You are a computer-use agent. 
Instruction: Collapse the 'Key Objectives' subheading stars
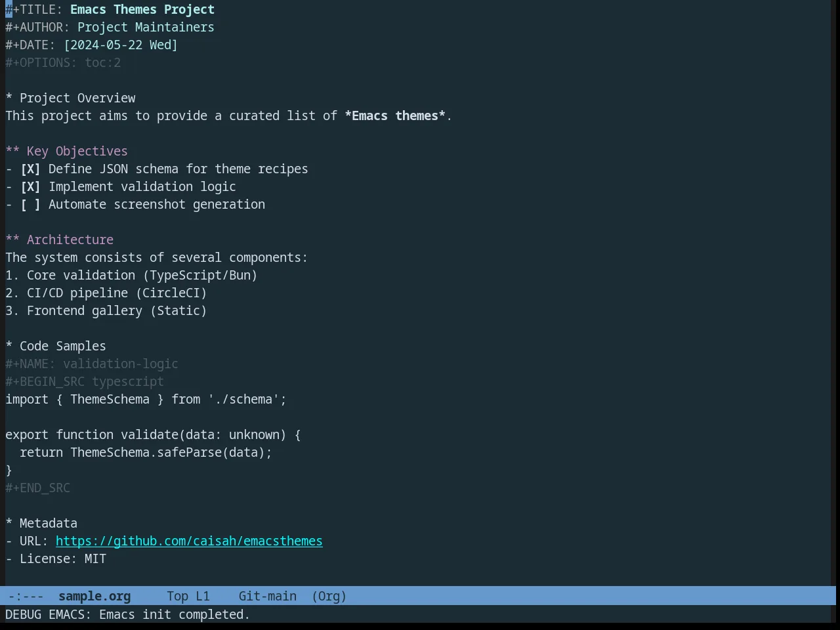pos(12,151)
